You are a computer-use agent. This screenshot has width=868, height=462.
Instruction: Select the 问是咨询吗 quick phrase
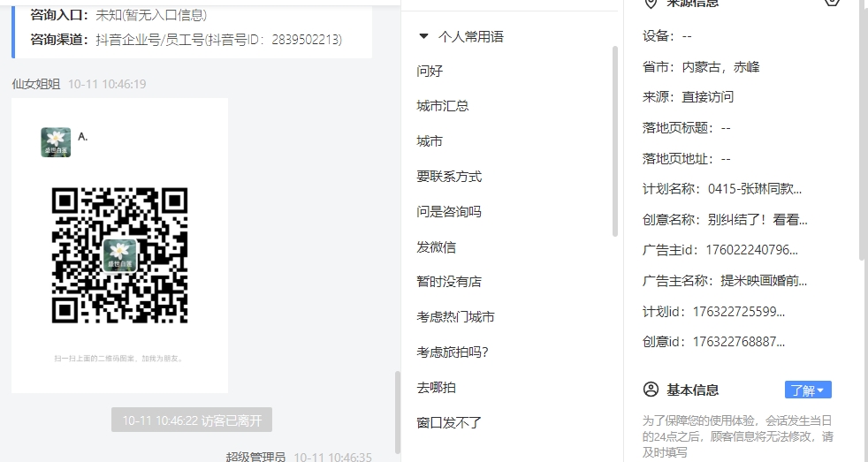tap(449, 211)
